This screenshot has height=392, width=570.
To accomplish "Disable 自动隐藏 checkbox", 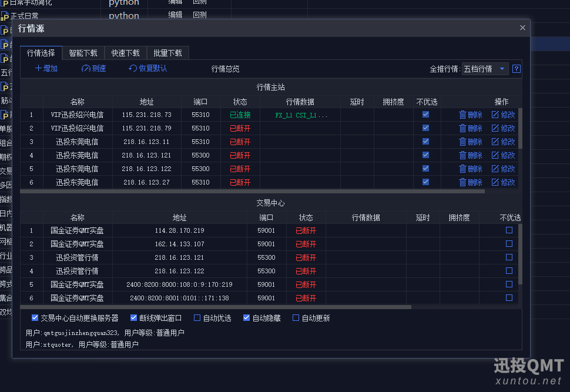I will click(x=246, y=318).
